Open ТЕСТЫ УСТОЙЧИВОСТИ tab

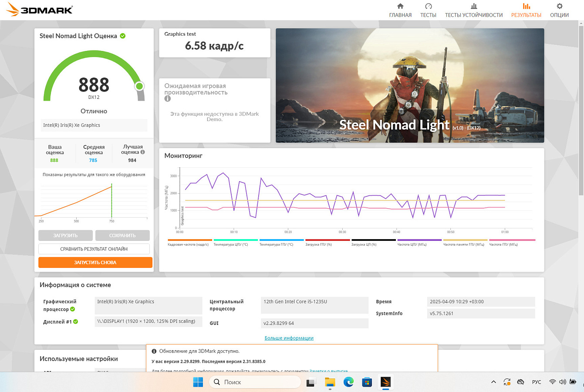tap(474, 10)
